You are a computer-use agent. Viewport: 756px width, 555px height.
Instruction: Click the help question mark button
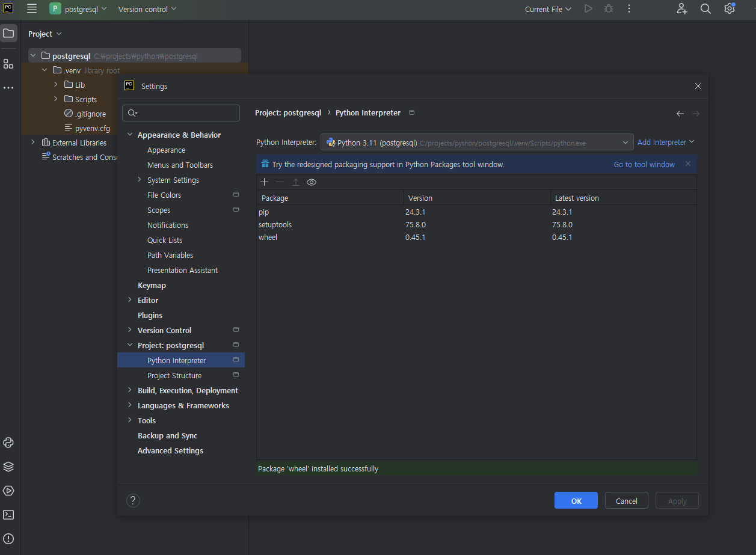134,500
